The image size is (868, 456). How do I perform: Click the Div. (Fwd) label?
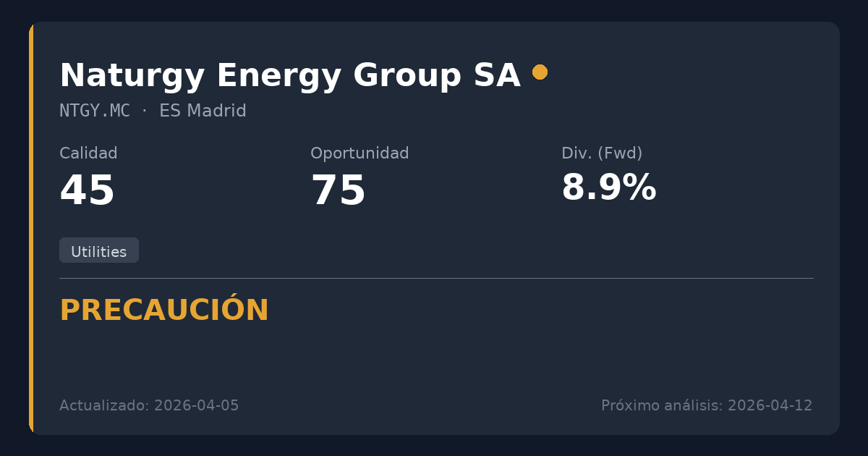pos(602,153)
